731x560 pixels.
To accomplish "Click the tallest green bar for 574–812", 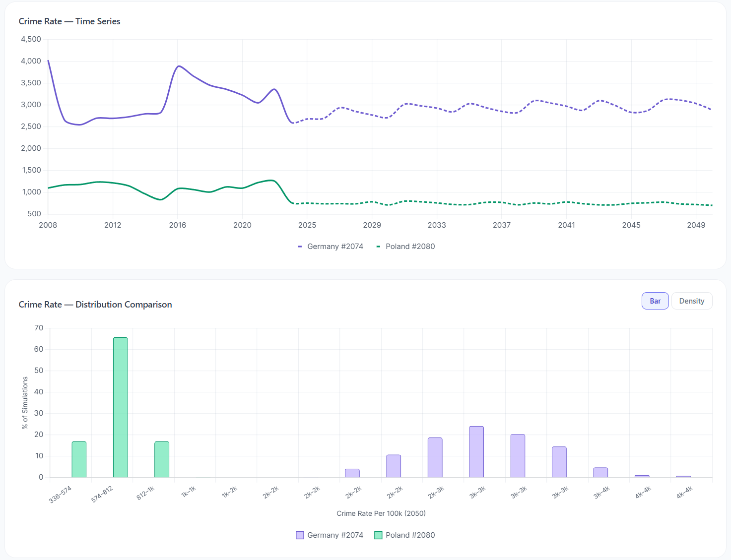I will point(121,407).
